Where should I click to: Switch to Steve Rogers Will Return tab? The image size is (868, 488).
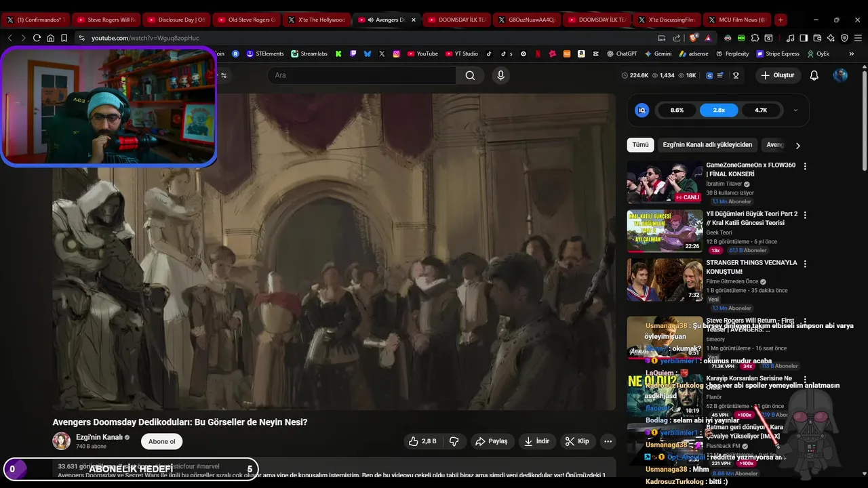pos(106,20)
